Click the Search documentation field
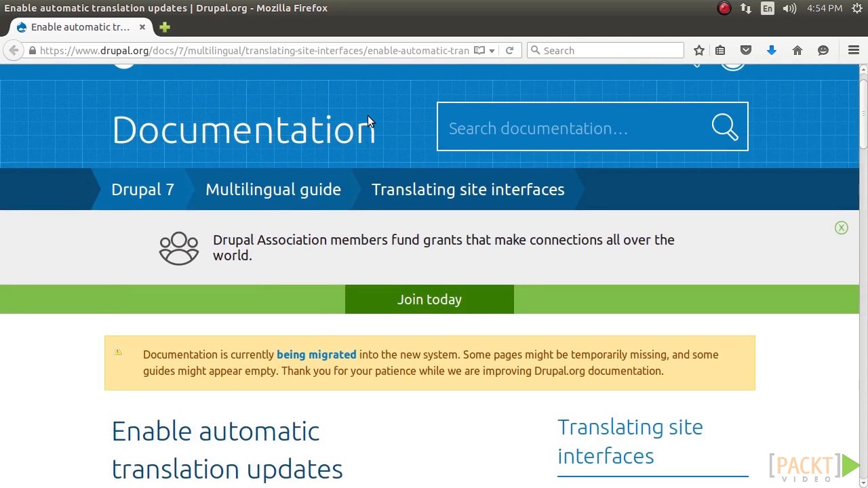 coord(574,127)
